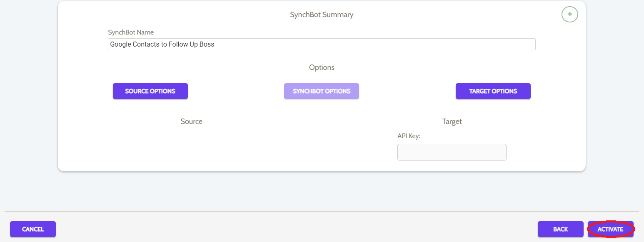Screen dimensions: 644x242
Task: Click the 'Google Contacts' text in name field
Action: [x=135, y=44]
